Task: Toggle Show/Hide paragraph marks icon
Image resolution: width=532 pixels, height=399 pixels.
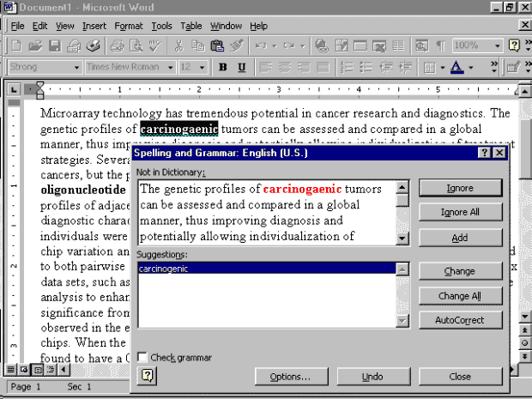Action: coord(441,45)
